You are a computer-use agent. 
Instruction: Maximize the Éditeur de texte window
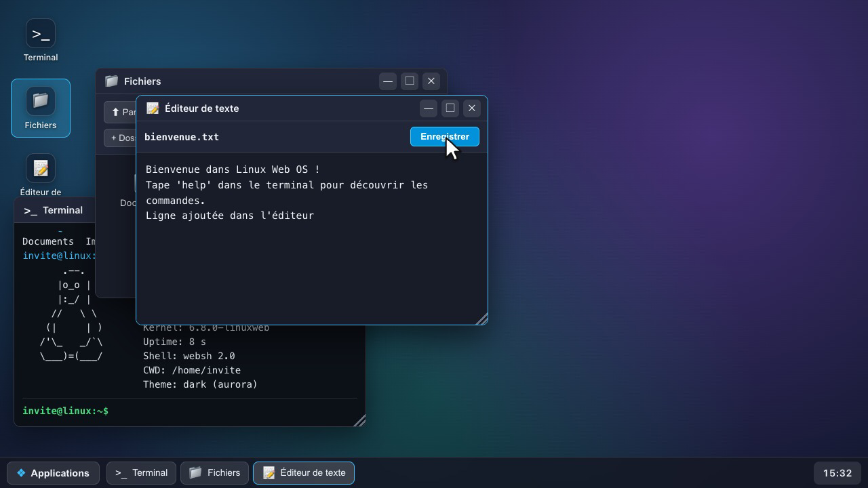(x=450, y=108)
